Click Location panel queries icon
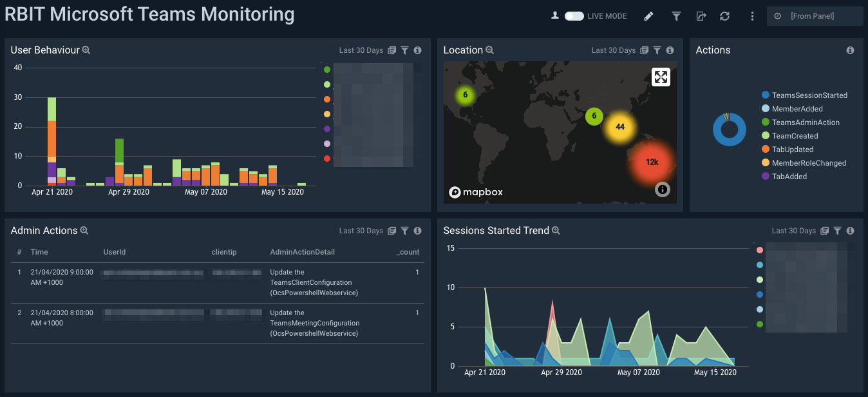Image resolution: width=868 pixels, height=397 pixels. (x=645, y=50)
